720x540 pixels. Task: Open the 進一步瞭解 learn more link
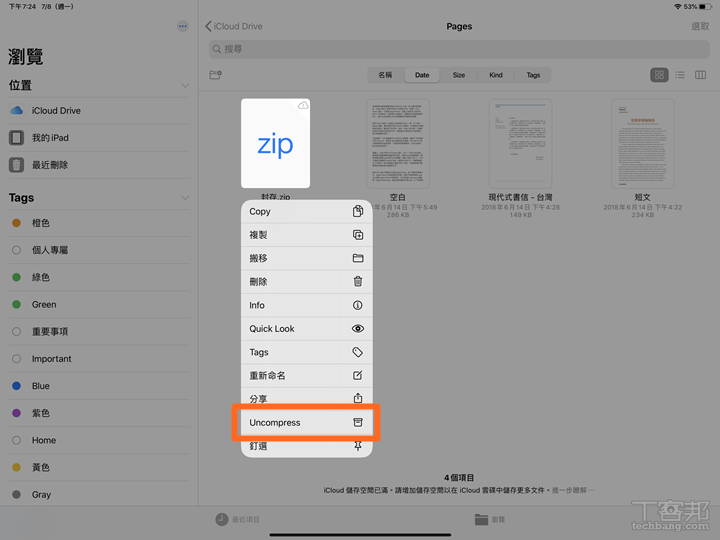pyautogui.click(x=573, y=490)
